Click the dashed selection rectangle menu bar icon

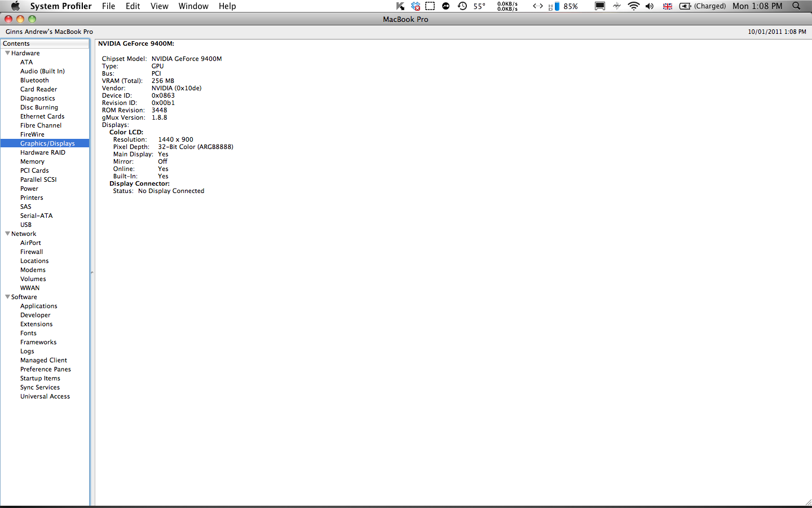coord(430,6)
